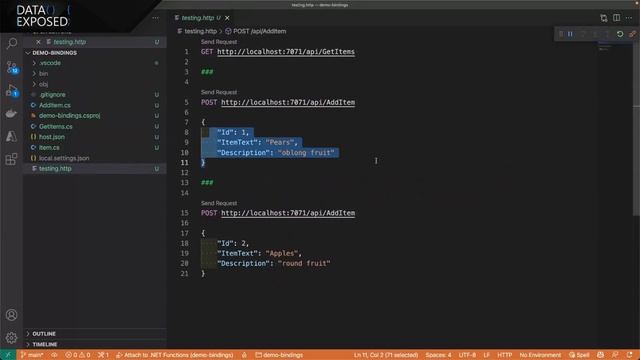Pause the debug session
The height and width of the screenshot is (360, 640).
pos(570,34)
